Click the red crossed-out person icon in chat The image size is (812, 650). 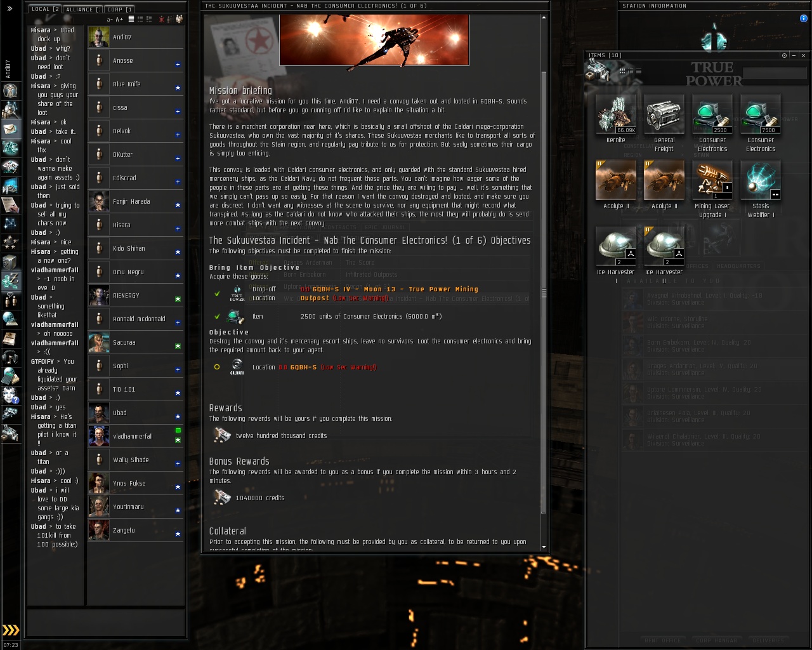tap(162, 19)
